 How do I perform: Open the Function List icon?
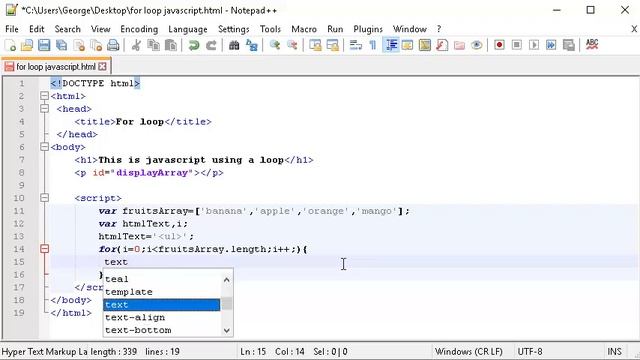442,45
